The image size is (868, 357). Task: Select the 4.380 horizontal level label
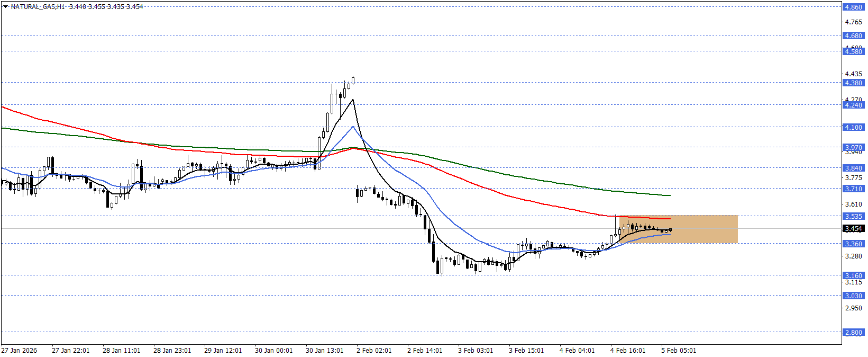[853, 83]
